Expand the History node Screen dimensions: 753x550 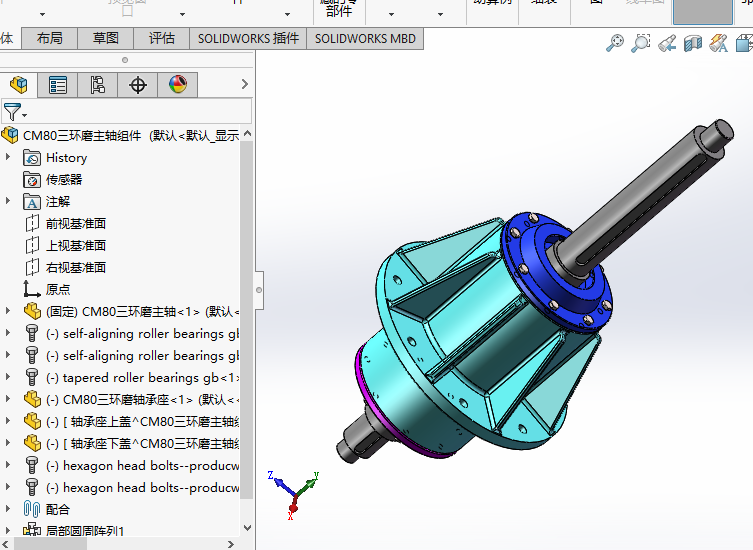click(8, 157)
